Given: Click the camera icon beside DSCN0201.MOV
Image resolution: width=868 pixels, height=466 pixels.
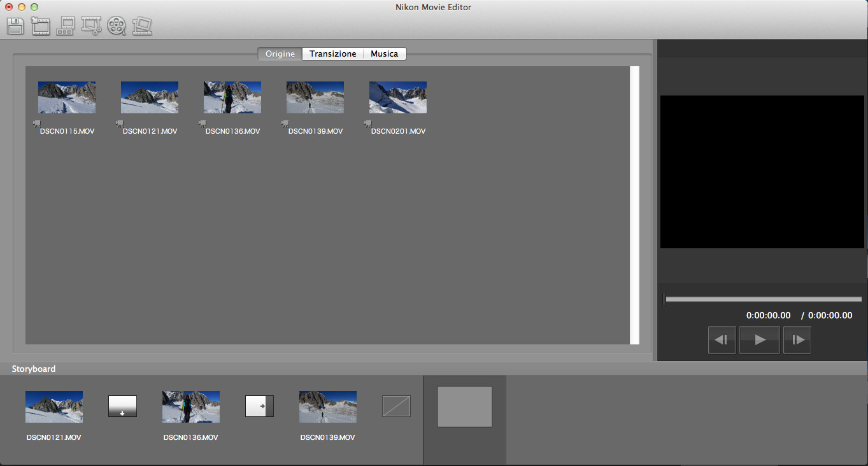Looking at the screenshot, I should point(368,124).
